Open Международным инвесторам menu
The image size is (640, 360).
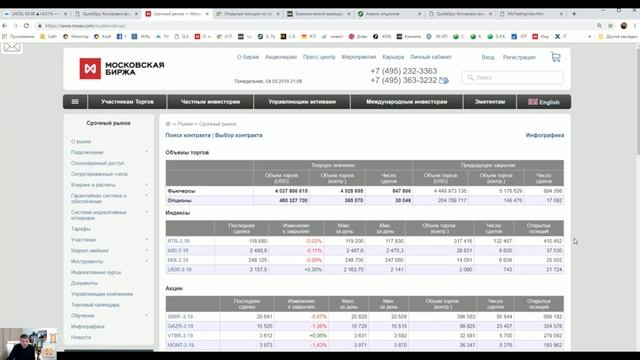pyautogui.click(x=407, y=102)
